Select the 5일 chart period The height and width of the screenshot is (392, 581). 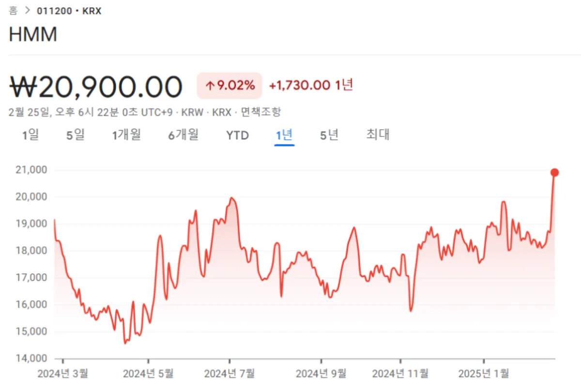coord(76,136)
